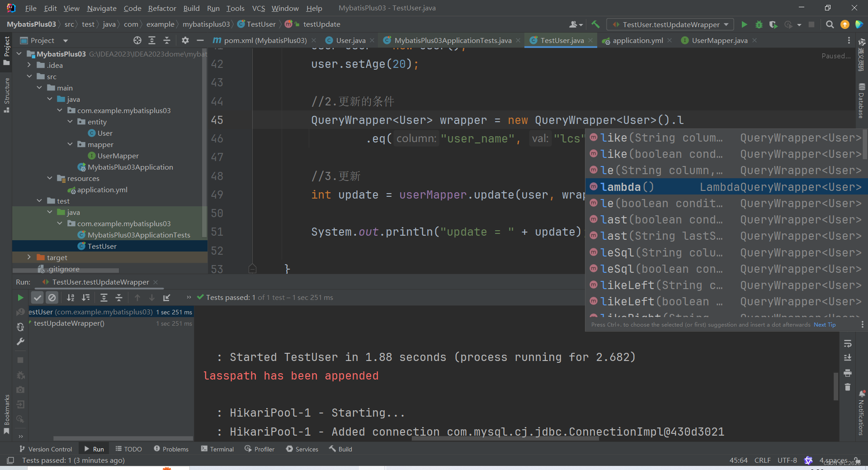The image size is (868, 470).
Task: Click the CRLF line separator status
Action: coord(762,460)
